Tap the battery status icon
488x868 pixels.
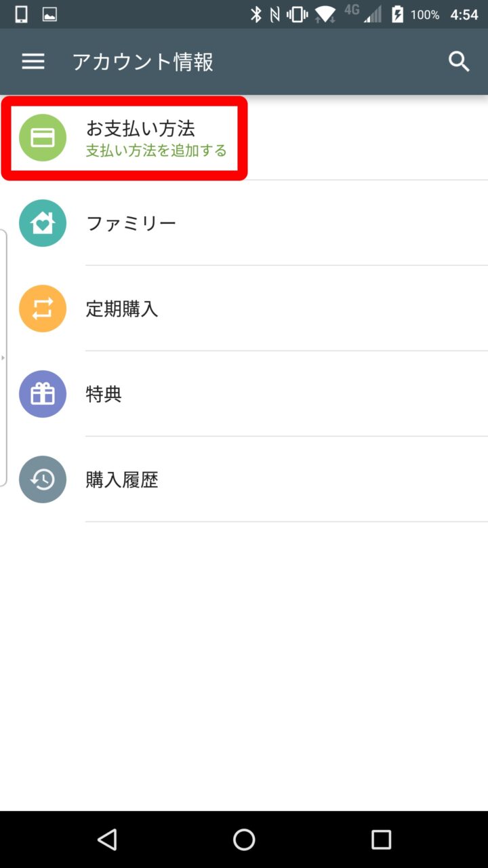click(398, 14)
